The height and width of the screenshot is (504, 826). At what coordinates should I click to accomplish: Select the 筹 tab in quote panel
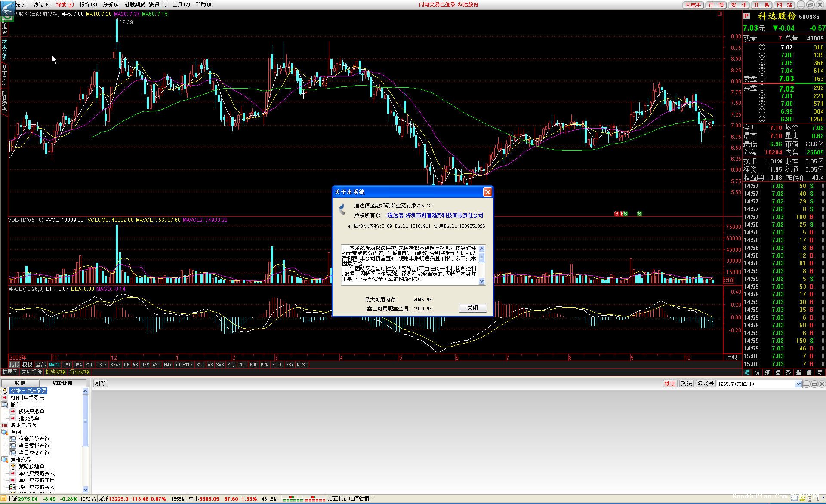pos(820,372)
